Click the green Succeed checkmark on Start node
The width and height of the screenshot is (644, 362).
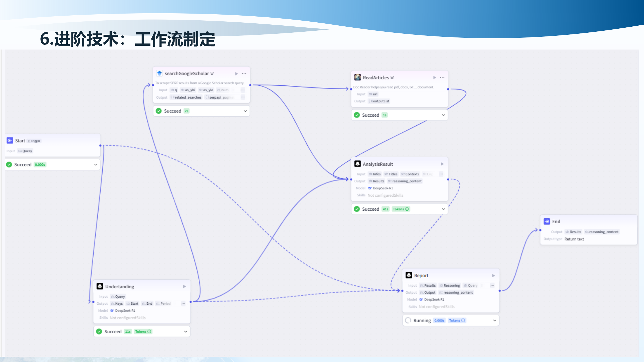pyautogui.click(x=9, y=164)
